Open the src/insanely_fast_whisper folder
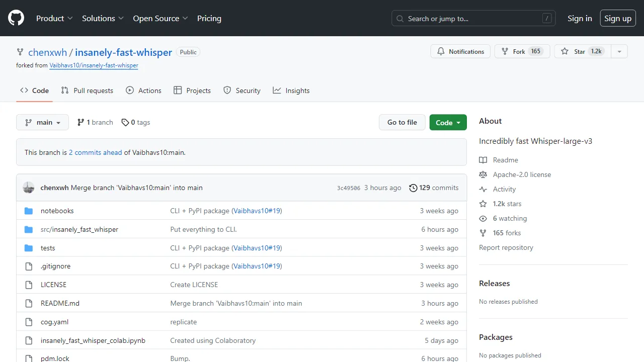 79,229
